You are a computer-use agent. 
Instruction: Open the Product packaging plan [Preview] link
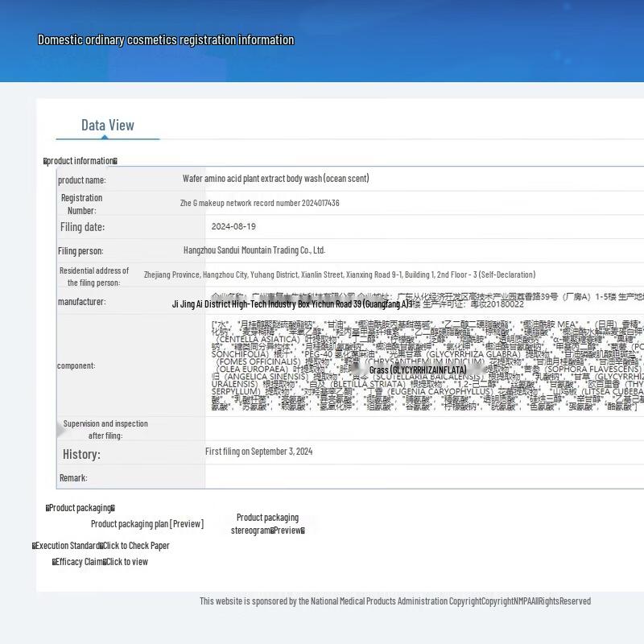(147, 524)
